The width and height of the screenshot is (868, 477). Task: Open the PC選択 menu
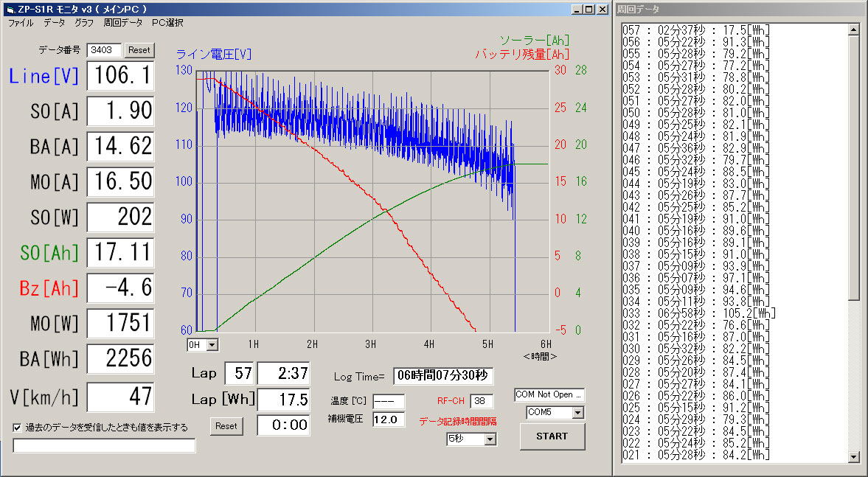[x=167, y=23]
